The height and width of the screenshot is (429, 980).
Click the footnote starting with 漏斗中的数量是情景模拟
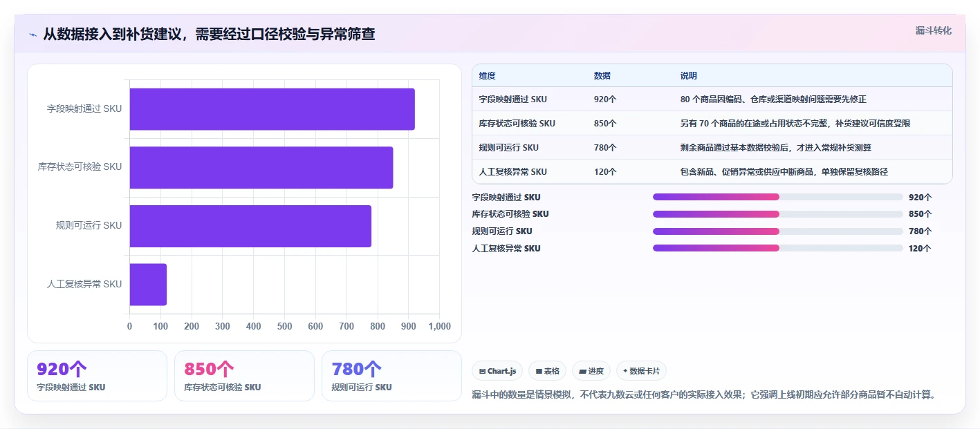(x=703, y=395)
